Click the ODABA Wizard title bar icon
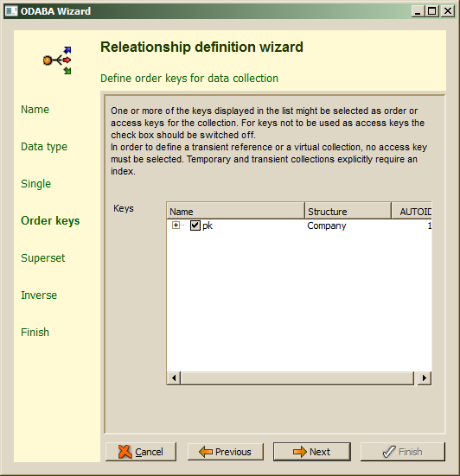The image size is (460, 476). pyautogui.click(x=11, y=11)
